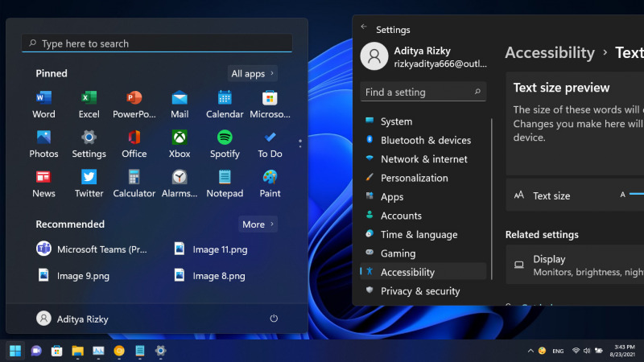Open Display related settings
Image resolution: width=644 pixels, height=362 pixels.
(575, 265)
